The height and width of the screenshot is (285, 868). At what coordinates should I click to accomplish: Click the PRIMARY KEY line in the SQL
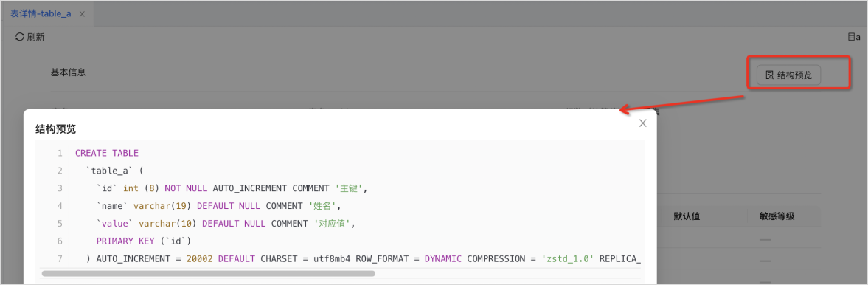coord(143,241)
